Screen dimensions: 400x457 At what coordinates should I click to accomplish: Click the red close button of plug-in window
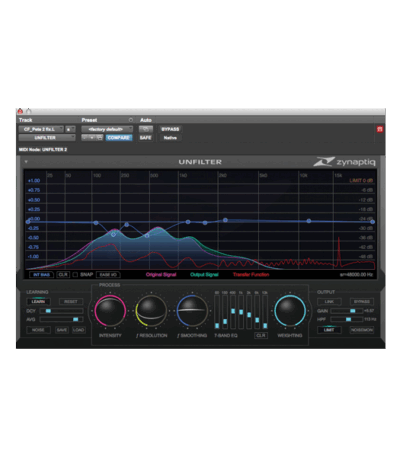click(20, 111)
